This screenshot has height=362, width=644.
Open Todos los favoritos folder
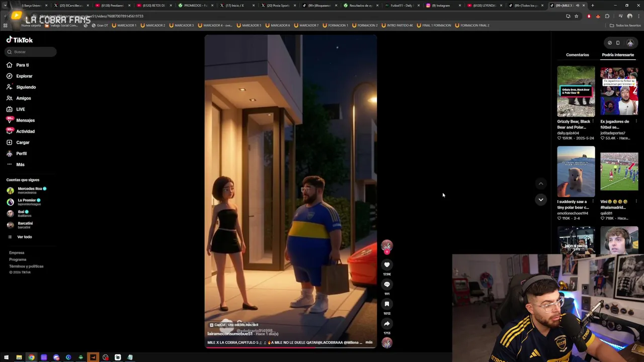point(625,25)
